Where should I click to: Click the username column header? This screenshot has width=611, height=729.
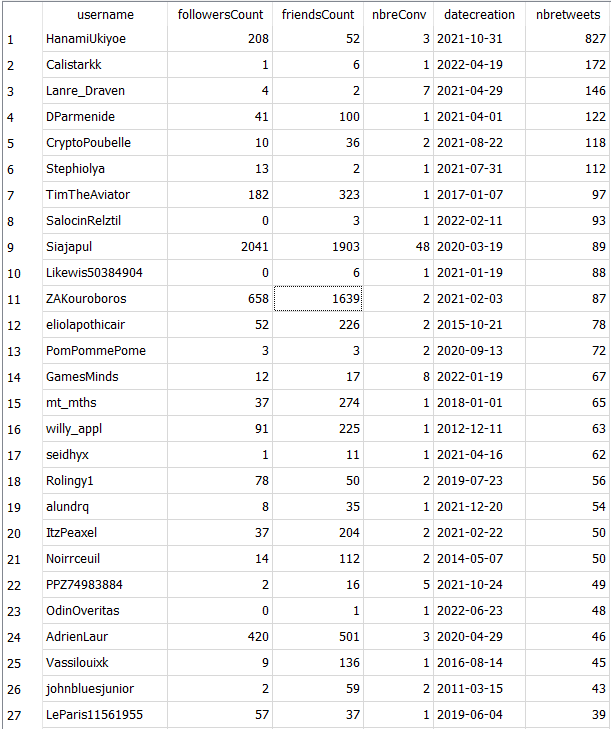tap(104, 15)
